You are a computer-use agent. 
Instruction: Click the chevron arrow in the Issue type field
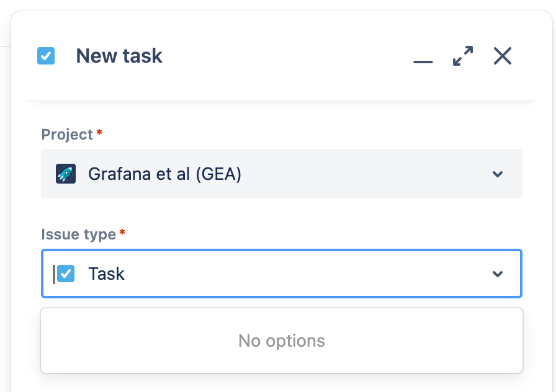(498, 274)
